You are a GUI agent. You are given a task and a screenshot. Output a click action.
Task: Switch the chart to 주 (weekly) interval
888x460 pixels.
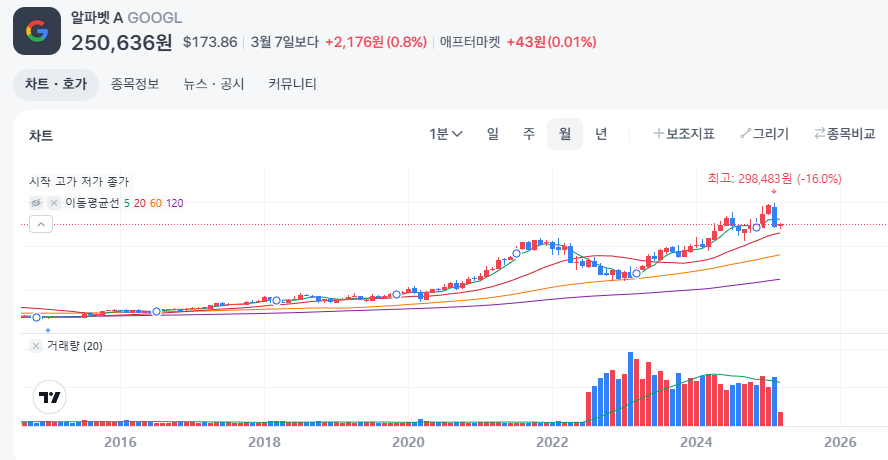[528, 134]
